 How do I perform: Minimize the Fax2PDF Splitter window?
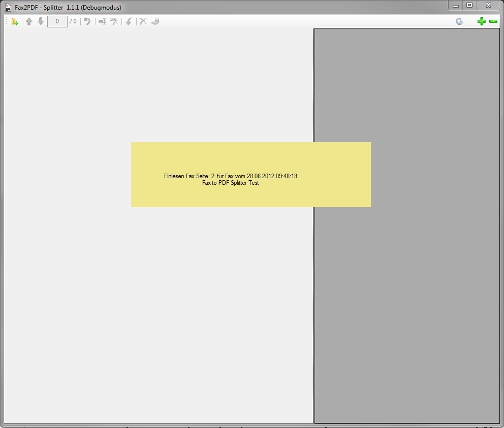click(x=455, y=6)
